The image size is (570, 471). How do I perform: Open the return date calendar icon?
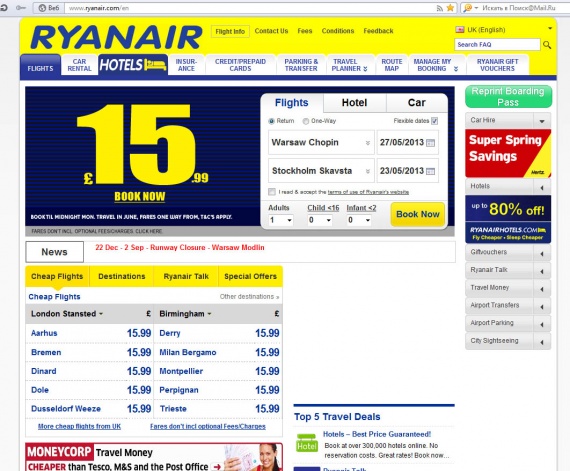click(430, 171)
